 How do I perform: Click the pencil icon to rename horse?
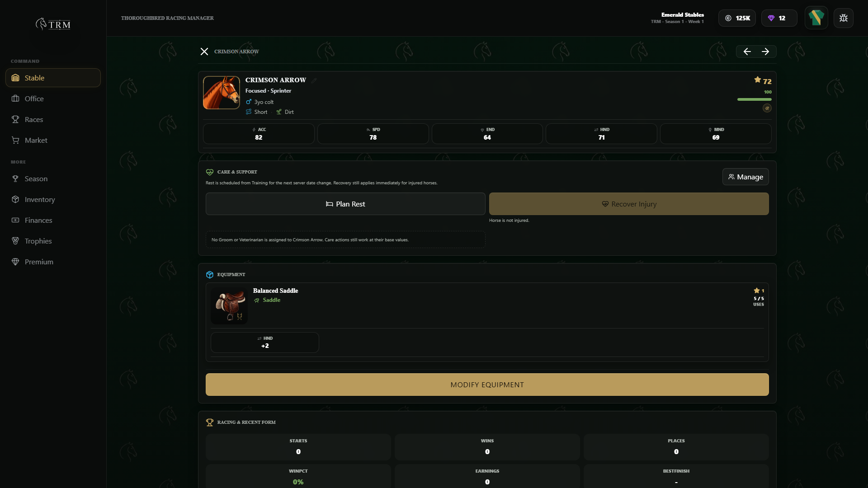(x=314, y=80)
